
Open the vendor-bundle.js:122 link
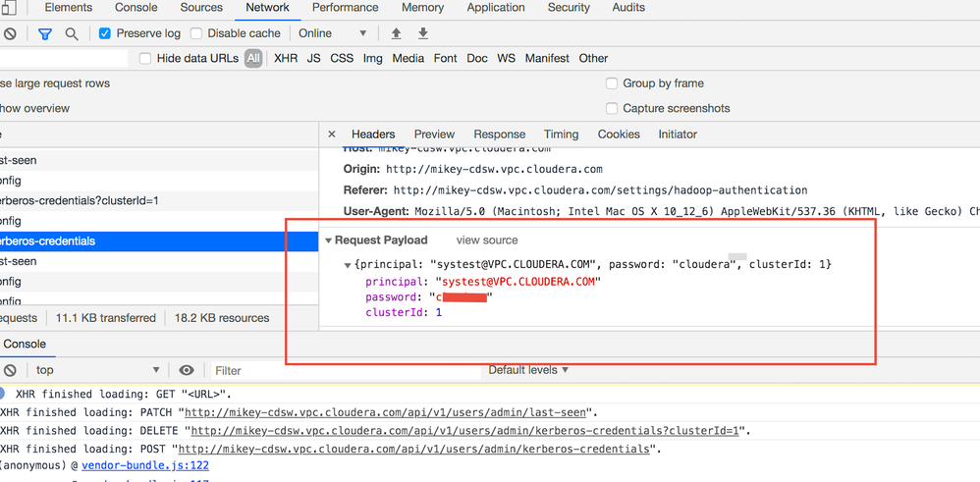click(145, 466)
